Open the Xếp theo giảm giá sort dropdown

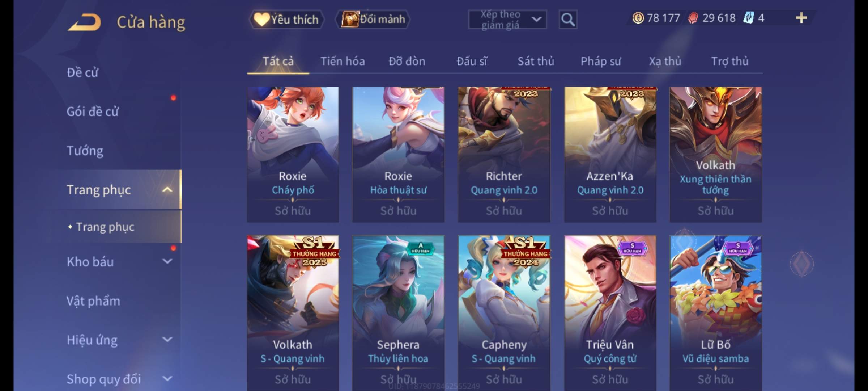[507, 20]
